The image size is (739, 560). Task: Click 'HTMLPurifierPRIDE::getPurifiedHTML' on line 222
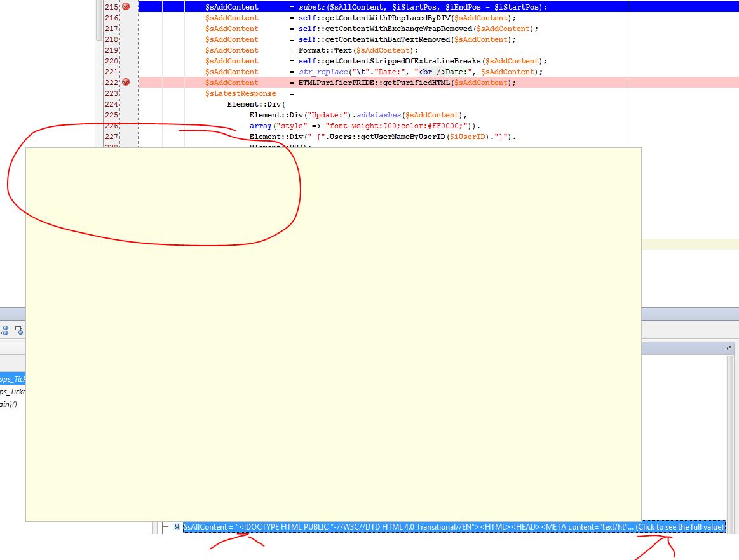click(x=374, y=83)
